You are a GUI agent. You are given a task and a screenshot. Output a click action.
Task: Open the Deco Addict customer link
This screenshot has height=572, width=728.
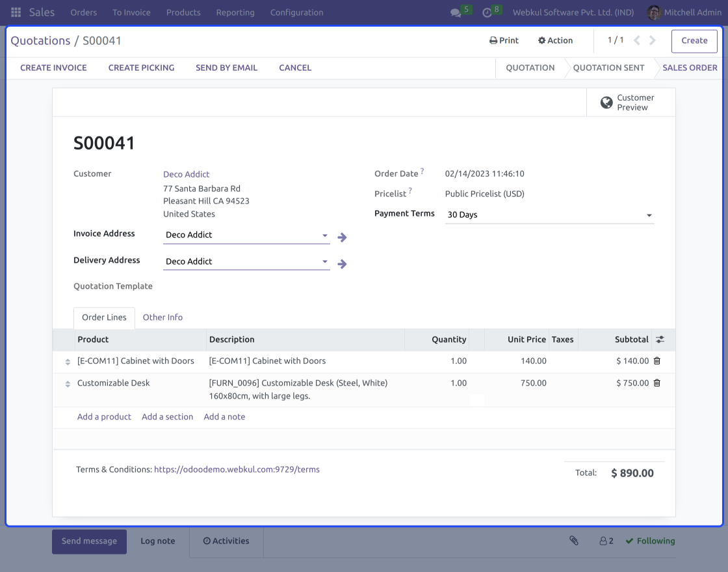pyautogui.click(x=186, y=174)
